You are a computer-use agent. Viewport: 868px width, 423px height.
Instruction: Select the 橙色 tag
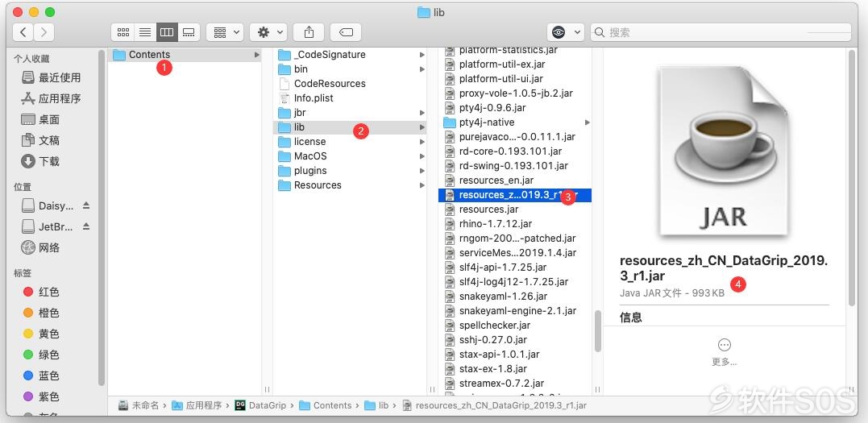(42, 313)
